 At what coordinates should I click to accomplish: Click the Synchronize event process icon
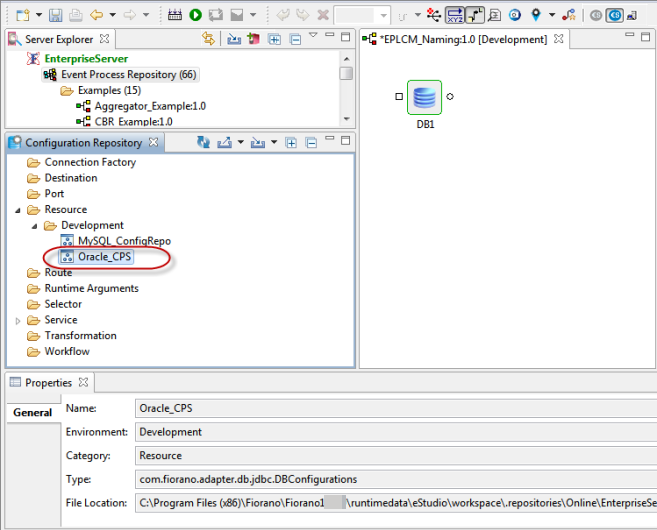click(216, 16)
